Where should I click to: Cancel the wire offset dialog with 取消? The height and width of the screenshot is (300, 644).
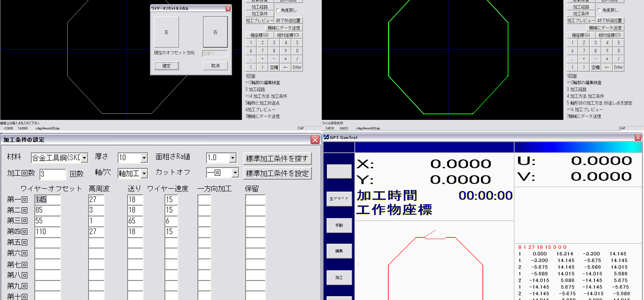point(215,66)
